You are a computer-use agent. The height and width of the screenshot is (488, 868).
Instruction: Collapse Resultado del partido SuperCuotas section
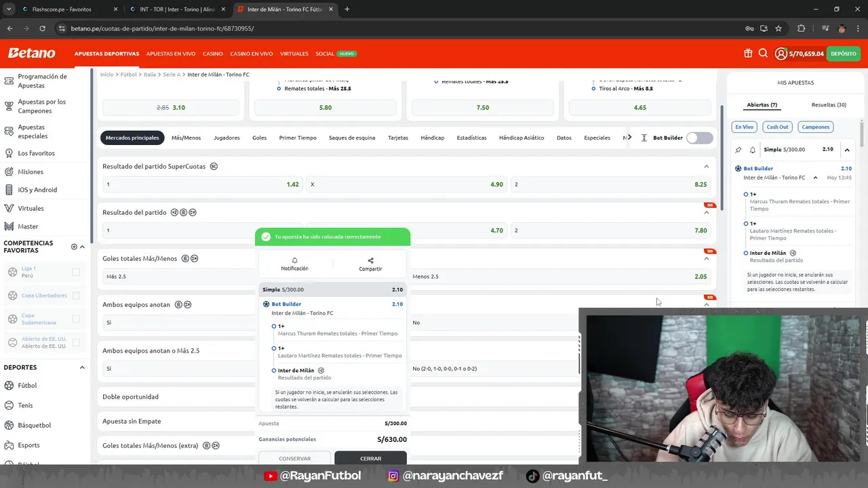click(706, 166)
